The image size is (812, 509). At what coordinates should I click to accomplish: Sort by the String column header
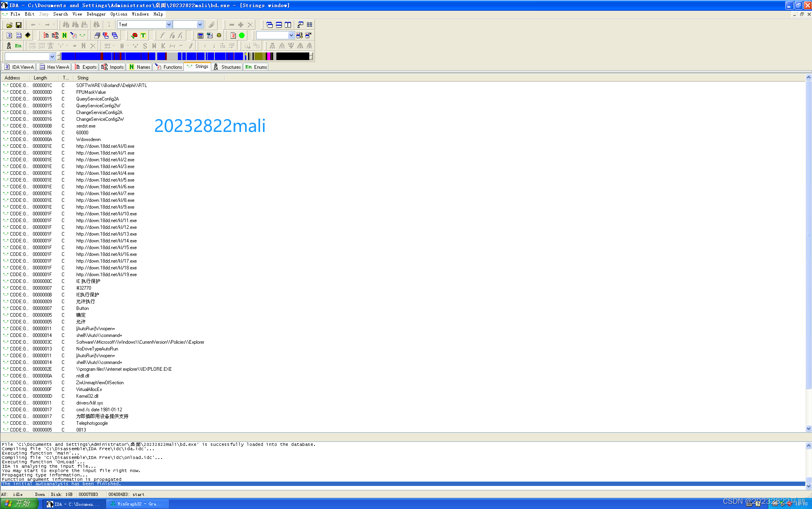[x=149, y=78]
